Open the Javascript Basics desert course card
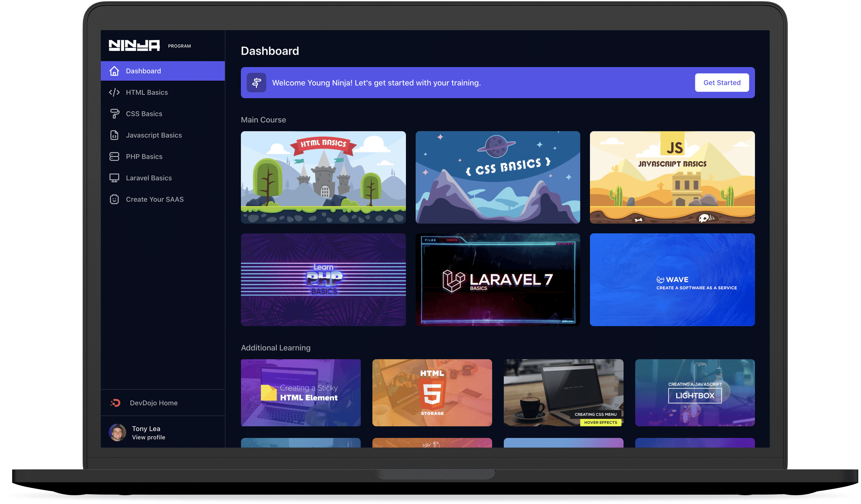 672,177
